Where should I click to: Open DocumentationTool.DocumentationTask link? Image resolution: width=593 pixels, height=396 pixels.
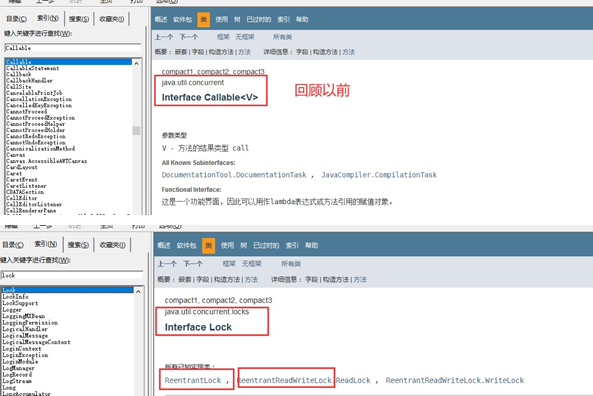pos(234,175)
